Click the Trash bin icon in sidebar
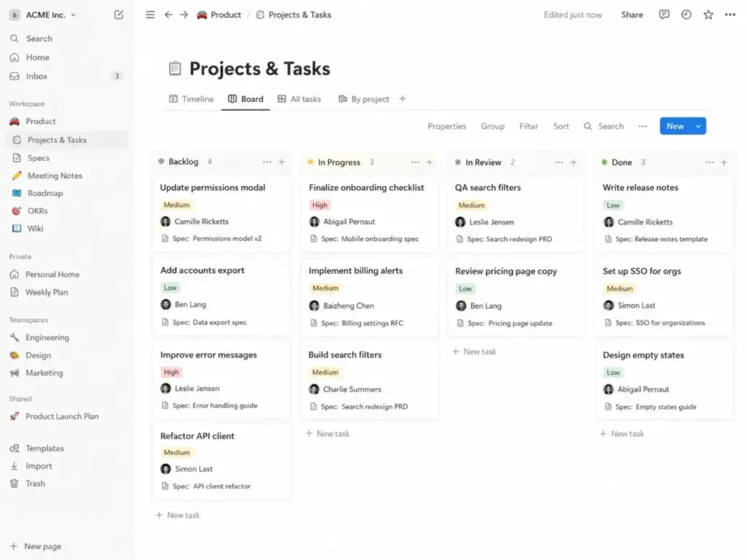The height and width of the screenshot is (560, 747). point(15,483)
